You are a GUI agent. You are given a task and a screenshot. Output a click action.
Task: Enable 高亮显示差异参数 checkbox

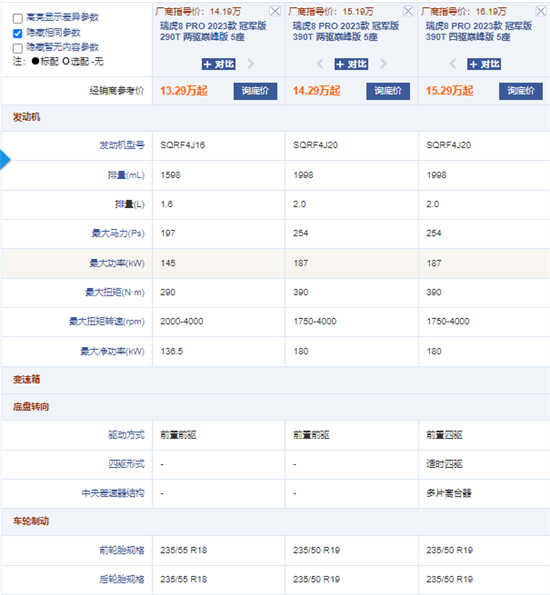coord(17,18)
